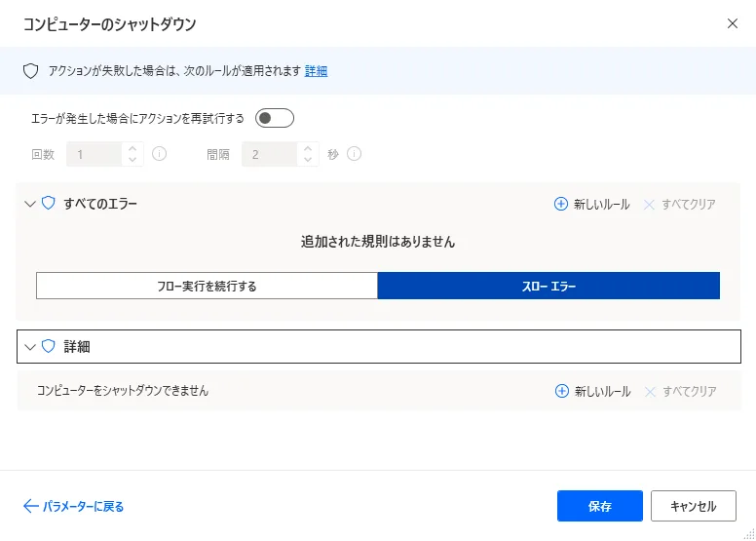This screenshot has height=541, width=756.
Task: Collapse the すべてのエラー section chevron
Action: (x=29, y=205)
